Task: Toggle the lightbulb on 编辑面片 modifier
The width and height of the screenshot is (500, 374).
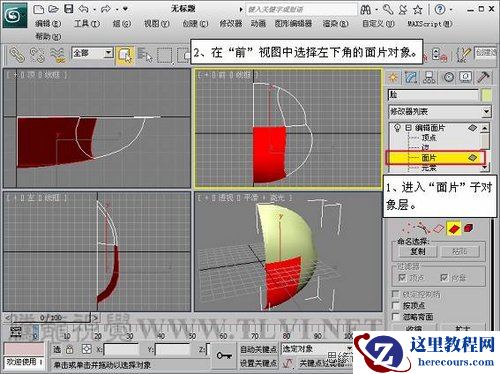Action: 397,128
